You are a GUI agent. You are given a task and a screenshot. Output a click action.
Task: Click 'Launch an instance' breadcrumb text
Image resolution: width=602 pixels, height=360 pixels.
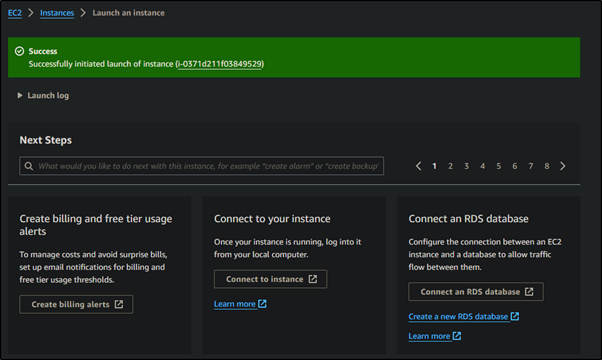128,13
